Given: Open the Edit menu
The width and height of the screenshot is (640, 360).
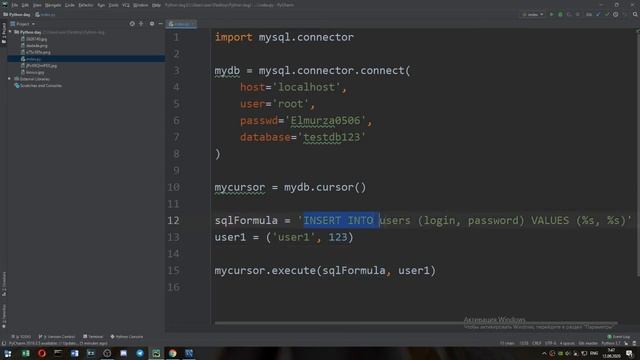Looking at the screenshot, I should coord(25,5).
